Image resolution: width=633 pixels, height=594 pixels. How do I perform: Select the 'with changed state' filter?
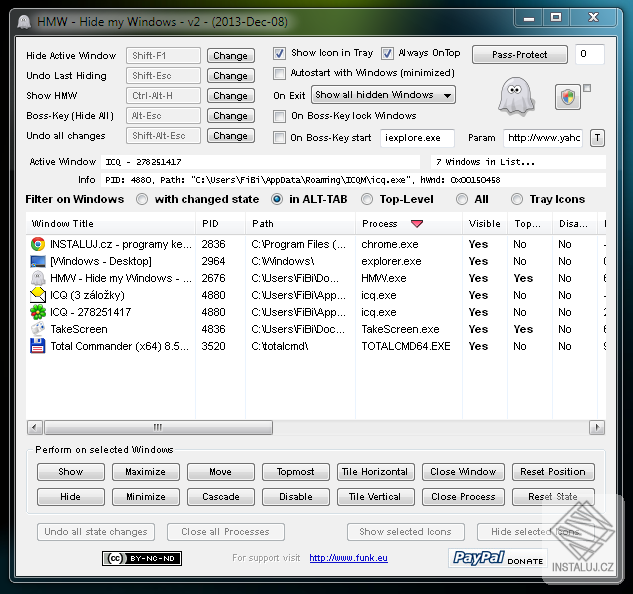pos(142,199)
